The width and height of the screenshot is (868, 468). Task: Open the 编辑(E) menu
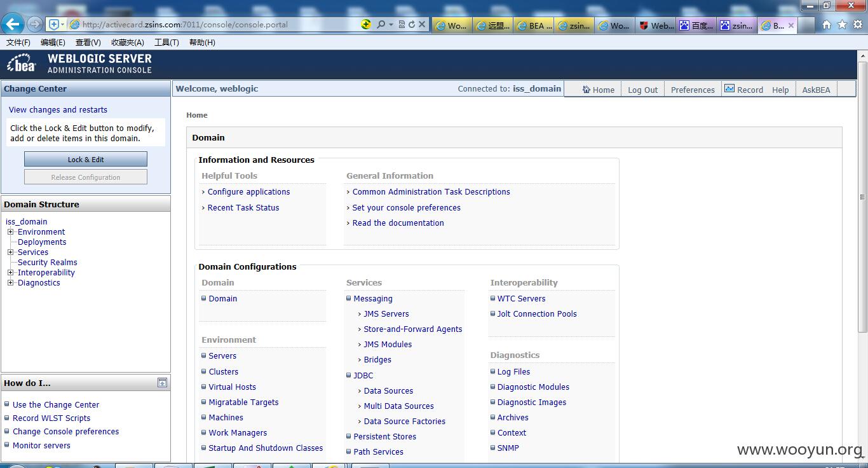(x=53, y=43)
